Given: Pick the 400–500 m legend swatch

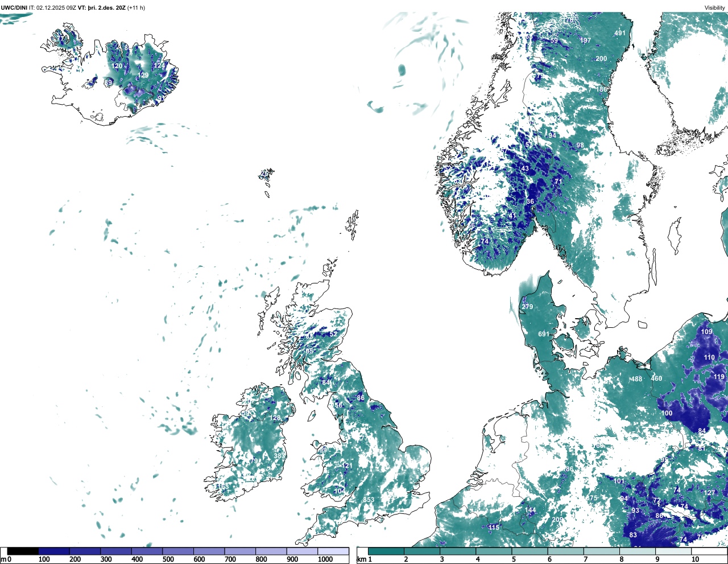Looking at the screenshot, I should pos(147,551).
